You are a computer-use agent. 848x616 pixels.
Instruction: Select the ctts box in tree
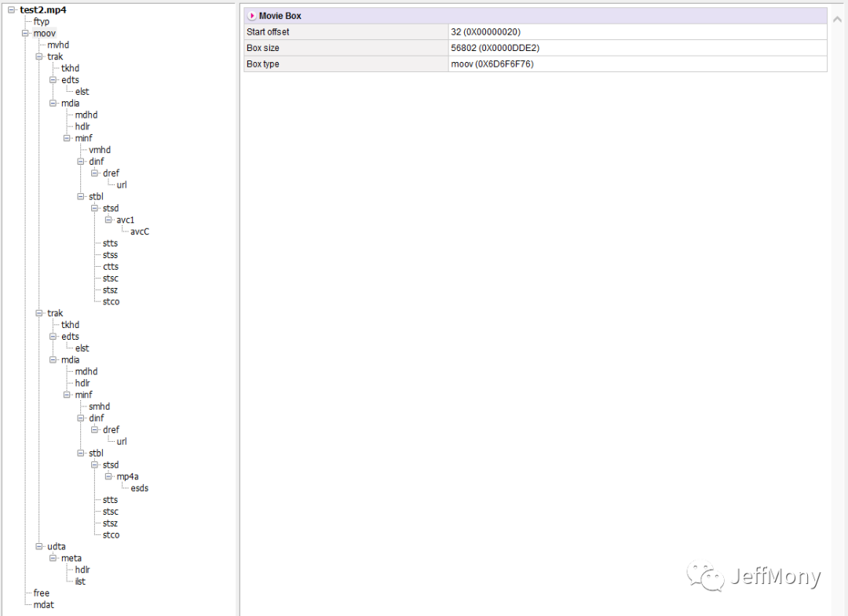point(111,267)
